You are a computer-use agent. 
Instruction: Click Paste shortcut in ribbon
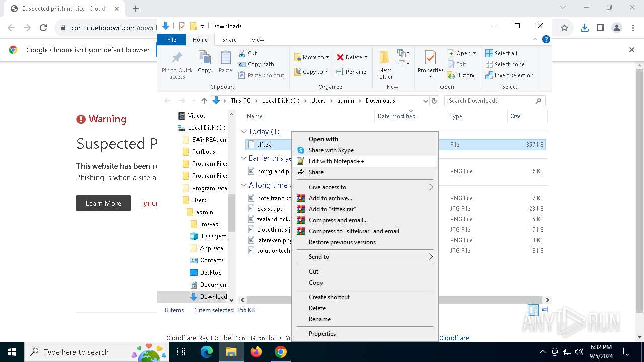[x=262, y=75]
